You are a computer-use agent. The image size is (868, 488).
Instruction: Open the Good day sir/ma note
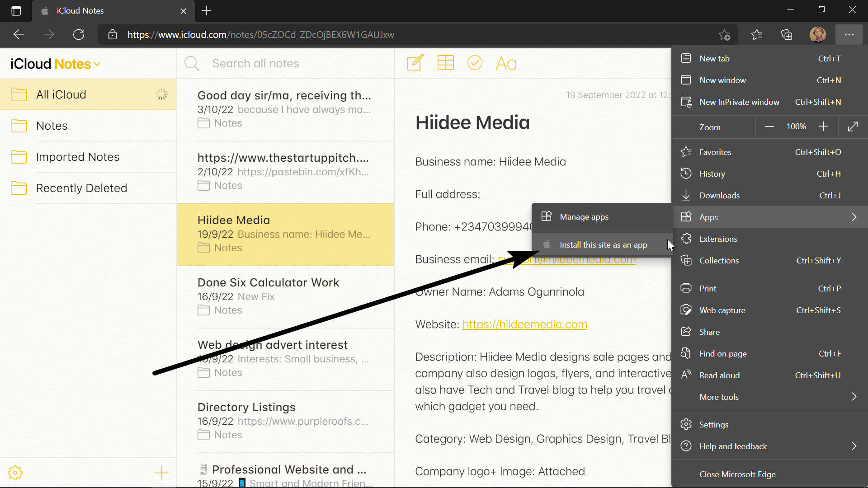coord(286,109)
